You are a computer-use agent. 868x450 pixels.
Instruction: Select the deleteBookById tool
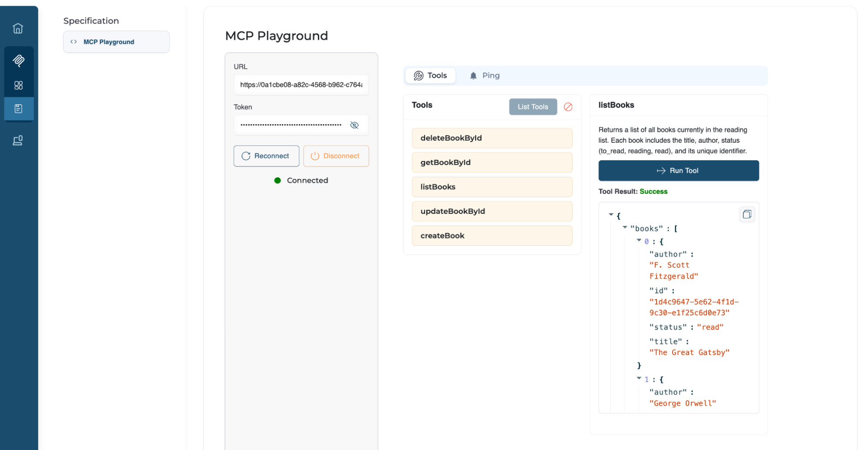click(x=492, y=138)
